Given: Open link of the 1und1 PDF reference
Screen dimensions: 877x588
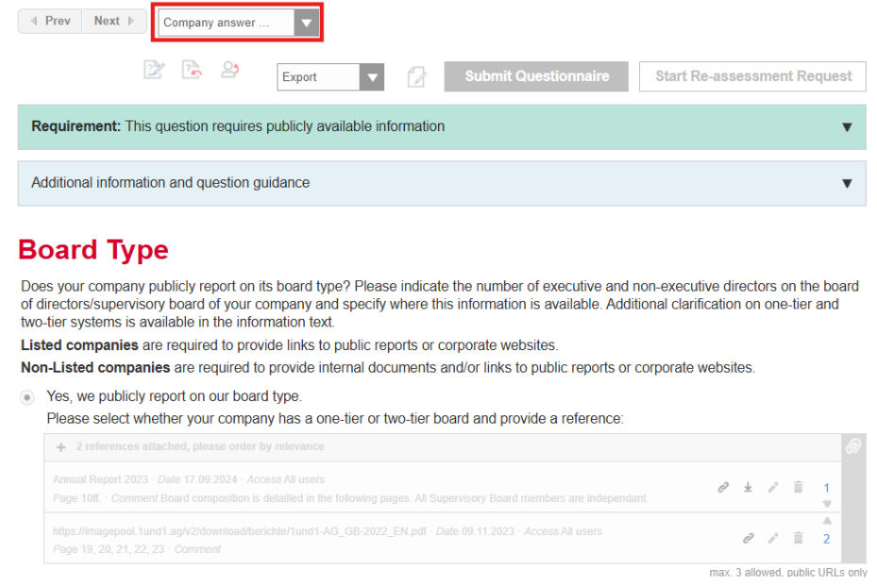Looking at the screenshot, I should (748, 539).
